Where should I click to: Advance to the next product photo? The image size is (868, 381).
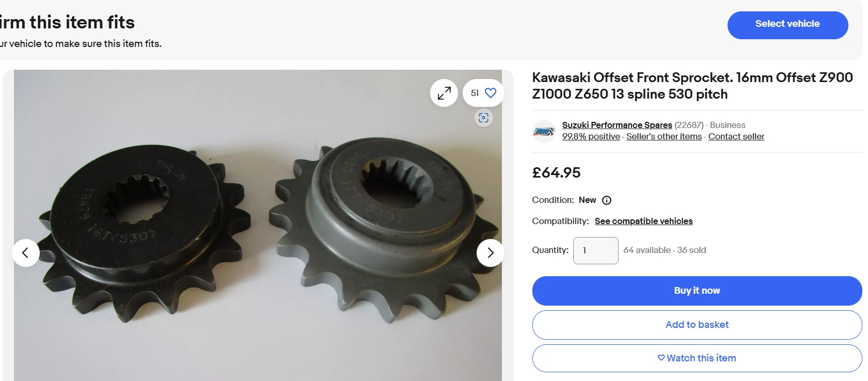490,252
